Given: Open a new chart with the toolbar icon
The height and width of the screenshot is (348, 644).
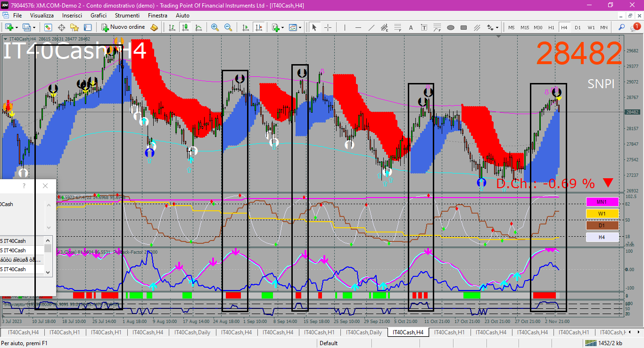Looking at the screenshot, I should (9, 27).
